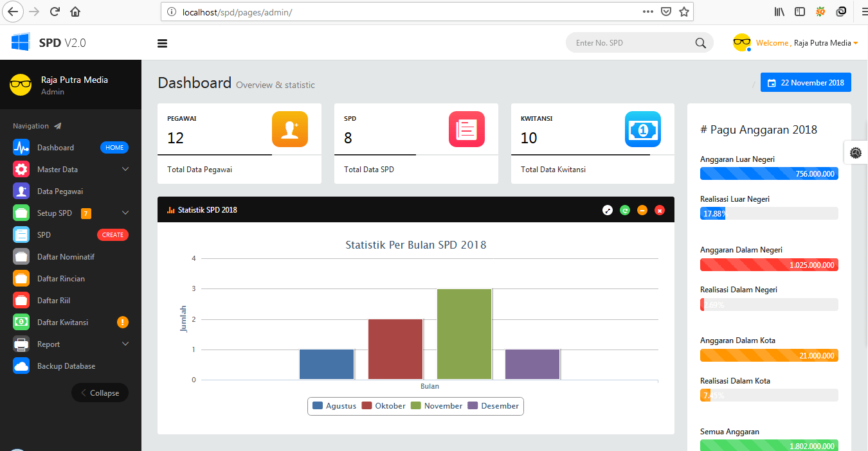This screenshot has height=451, width=868.
Task: Open Data Pegawai in sidebar
Action: coord(60,191)
